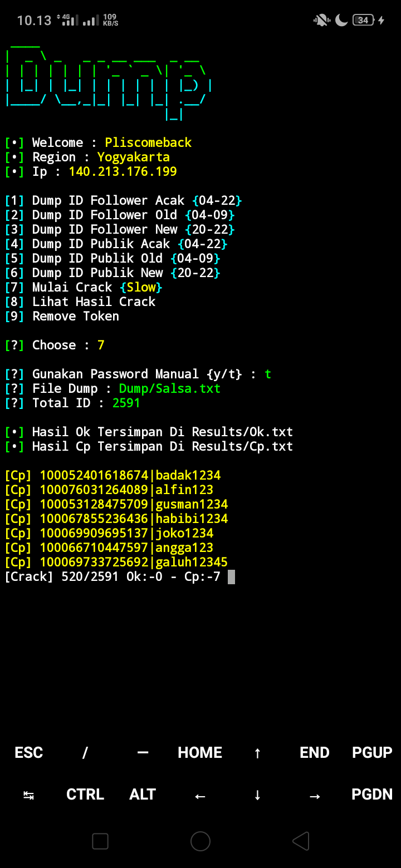Select option [9] Remove Token
This screenshot has height=868, width=401.
coord(75,315)
